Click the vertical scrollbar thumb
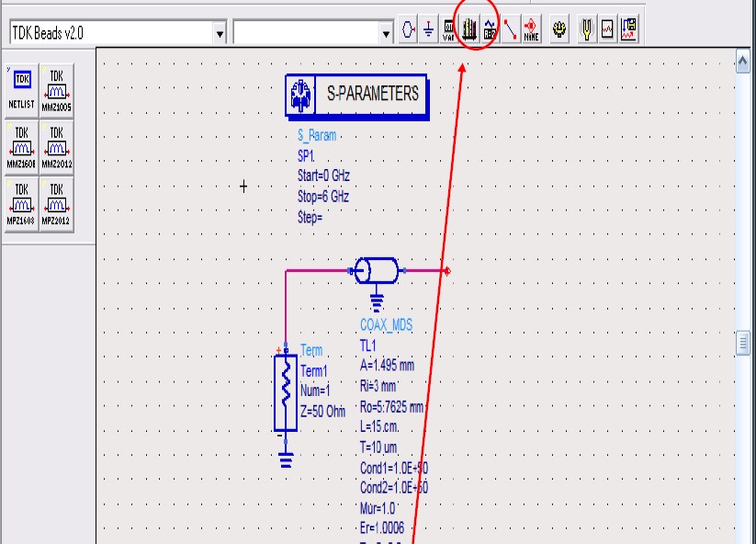The image size is (756, 544). 743,343
